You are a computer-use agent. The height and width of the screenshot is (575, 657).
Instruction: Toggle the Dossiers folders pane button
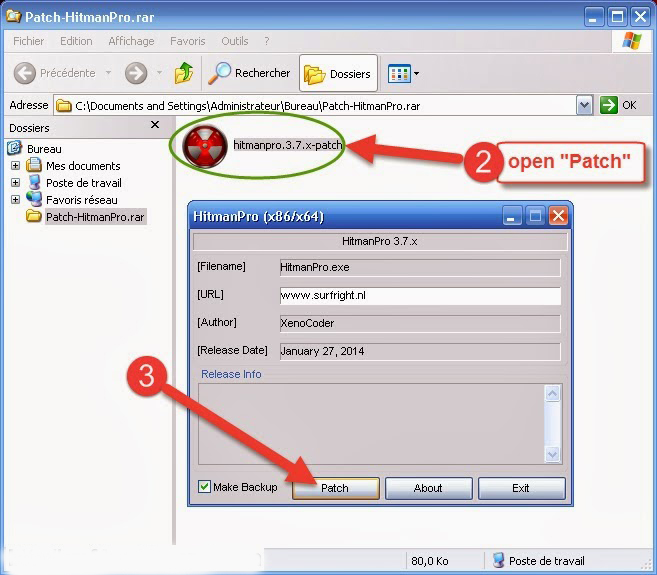[338, 73]
